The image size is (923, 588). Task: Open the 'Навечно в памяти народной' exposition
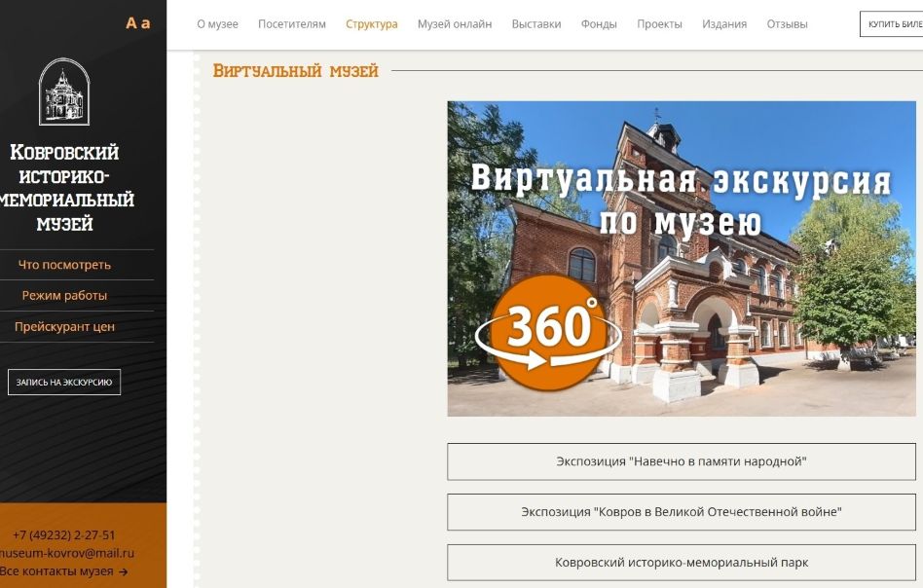click(x=682, y=461)
